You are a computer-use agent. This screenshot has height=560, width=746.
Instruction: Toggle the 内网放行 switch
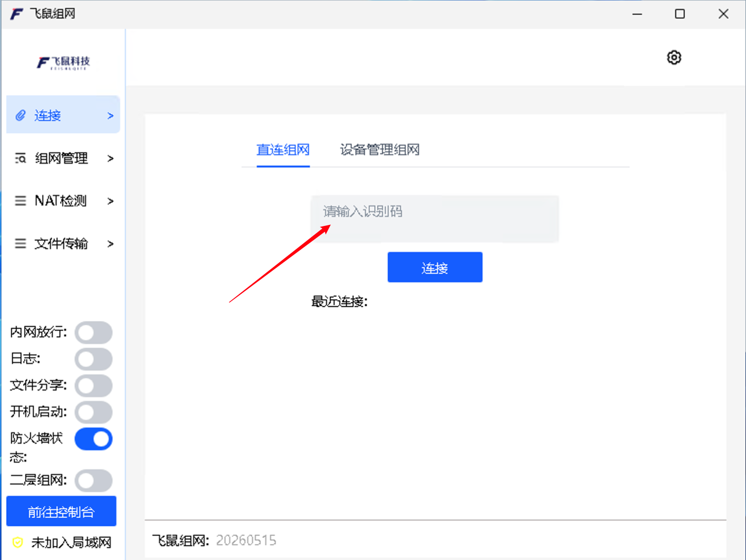click(93, 333)
